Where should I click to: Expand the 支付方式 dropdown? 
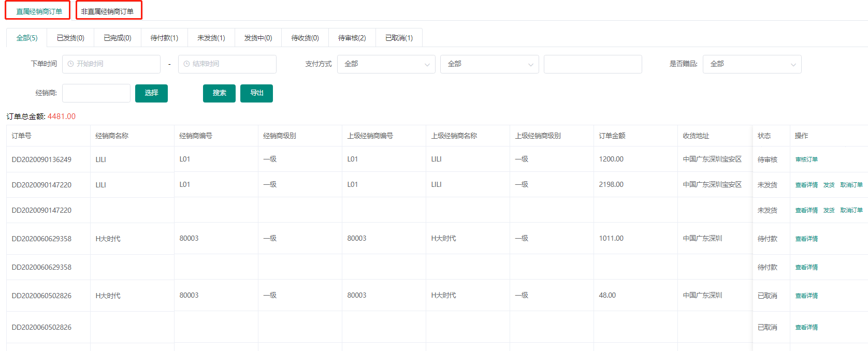386,64
